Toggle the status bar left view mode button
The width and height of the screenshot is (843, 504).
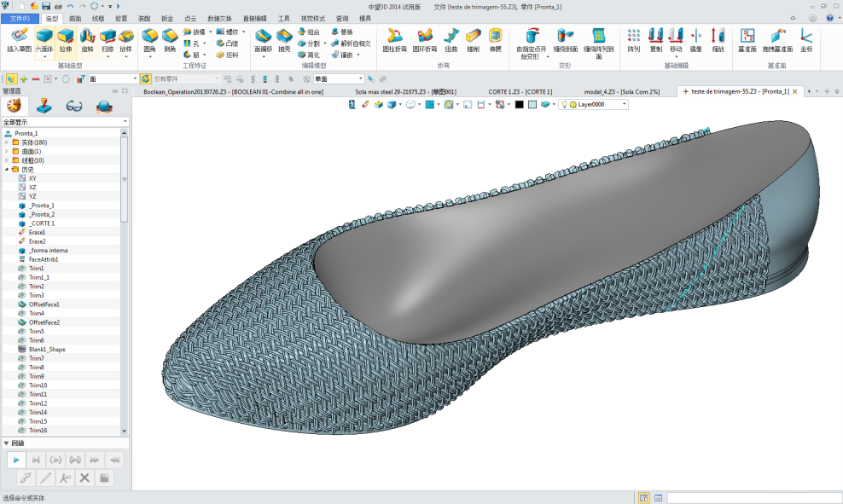(x=643, y=497)
